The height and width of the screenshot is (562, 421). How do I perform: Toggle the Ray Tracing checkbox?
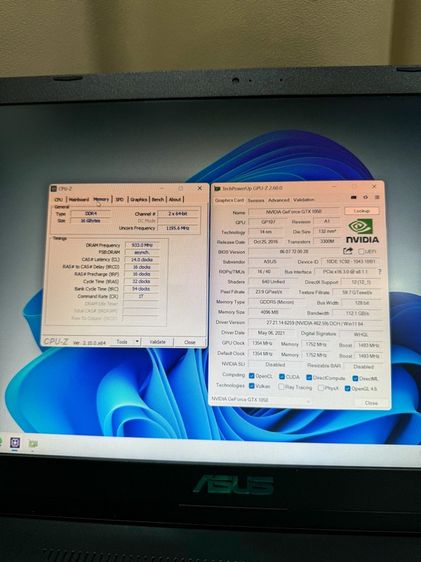[281, 387]
